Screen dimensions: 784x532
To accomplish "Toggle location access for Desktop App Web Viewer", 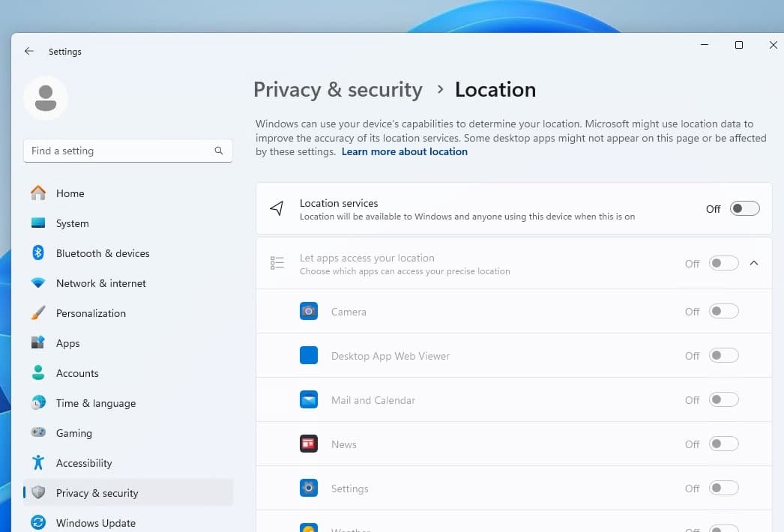I will tap(724, 356).
